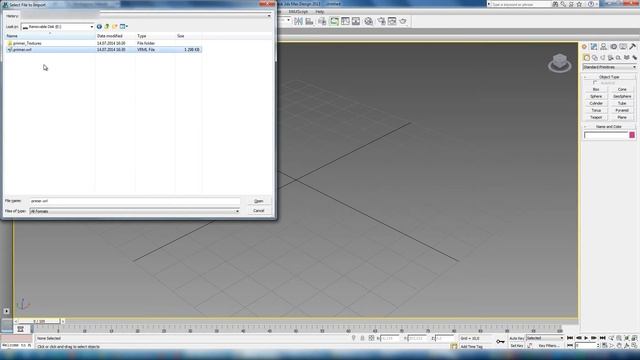This screenshot has height=360, width=640.
Task: Click the Play Animation button
Action: tap(586, 338)
